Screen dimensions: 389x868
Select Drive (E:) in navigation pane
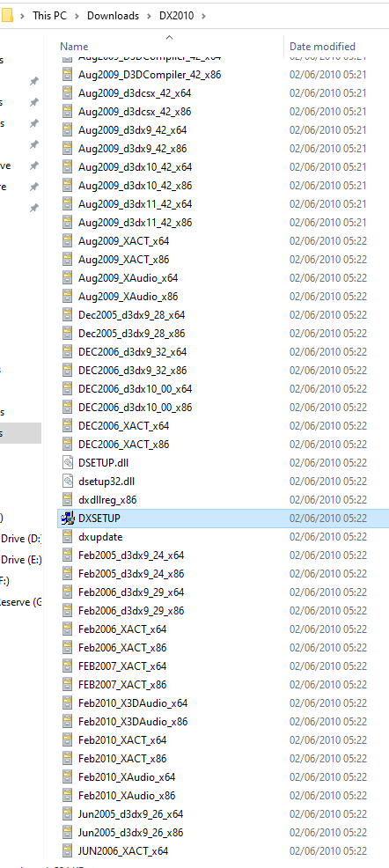click(x=20, y=560)
